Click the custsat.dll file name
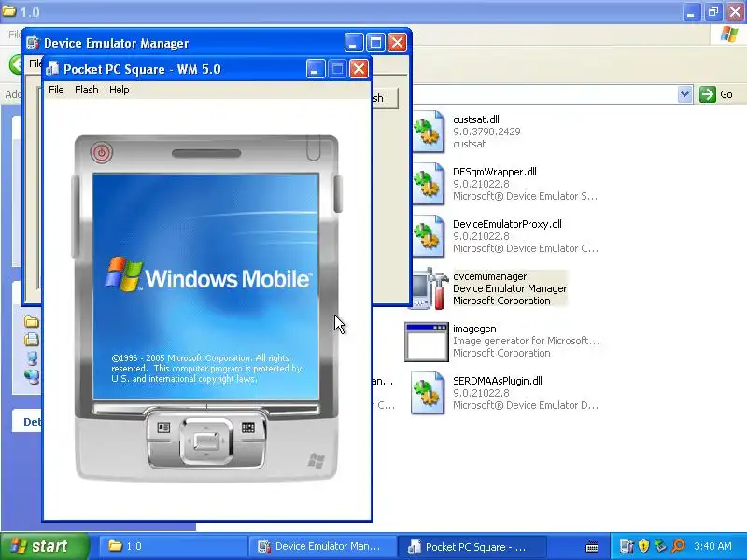 click(476, 119)
